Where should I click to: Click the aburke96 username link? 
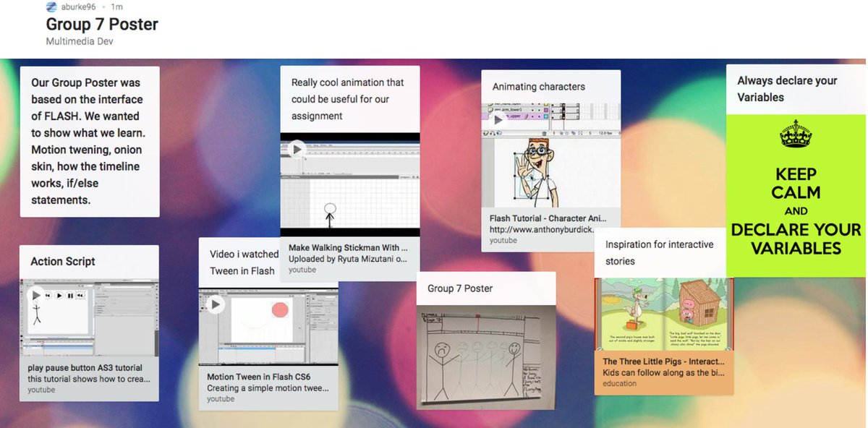pyautogui.click(x=79, y=7)
